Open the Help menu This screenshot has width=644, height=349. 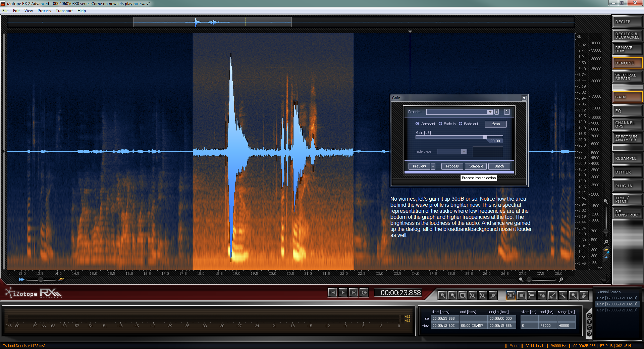pos(82,11)
